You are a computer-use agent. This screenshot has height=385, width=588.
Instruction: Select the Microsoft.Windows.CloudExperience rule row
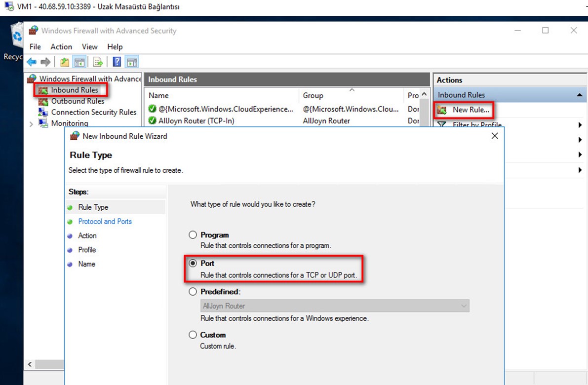(282, 109)
